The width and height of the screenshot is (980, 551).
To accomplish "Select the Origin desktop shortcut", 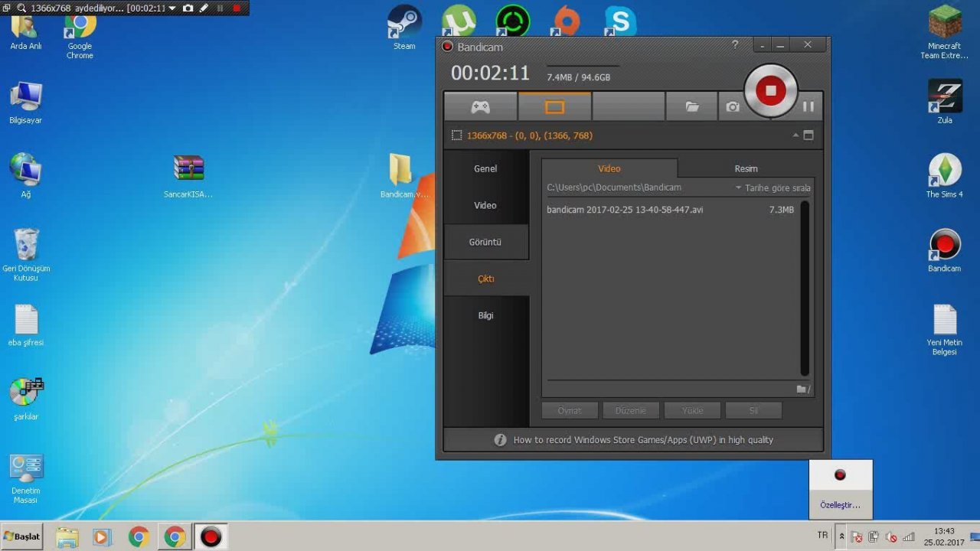I will click(567, 21).
